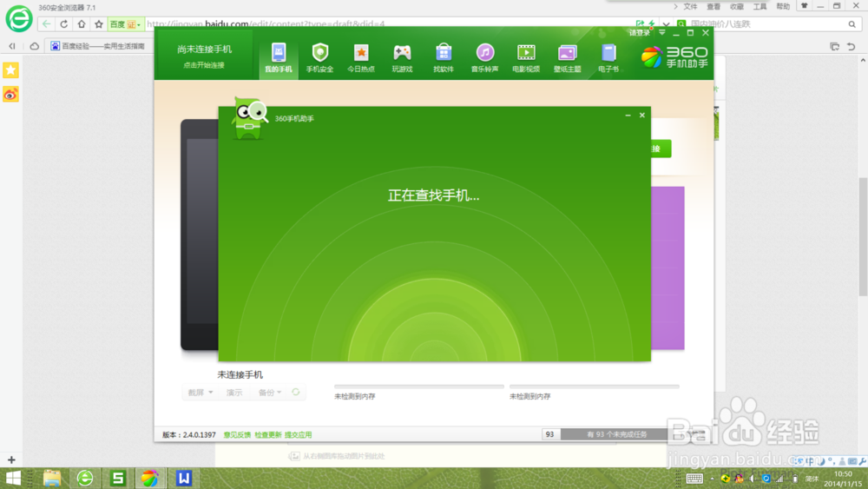Image resolution: width=868 pixels, height=489 pixels.
Task: Open the 360手机助手 main menu dropdown icon
Action: [662, 33]
